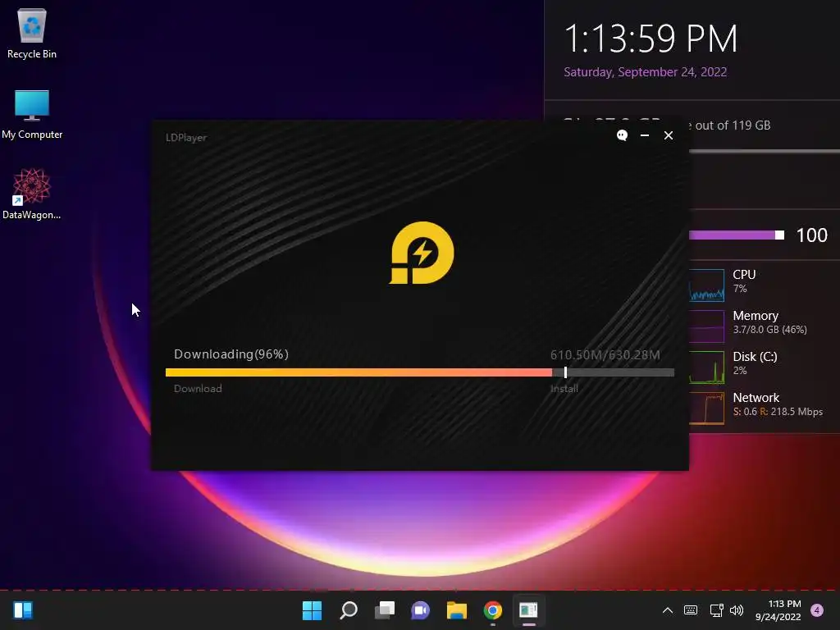
Task: Click the CPU 7% label
Action: click(x=744, y=281)
